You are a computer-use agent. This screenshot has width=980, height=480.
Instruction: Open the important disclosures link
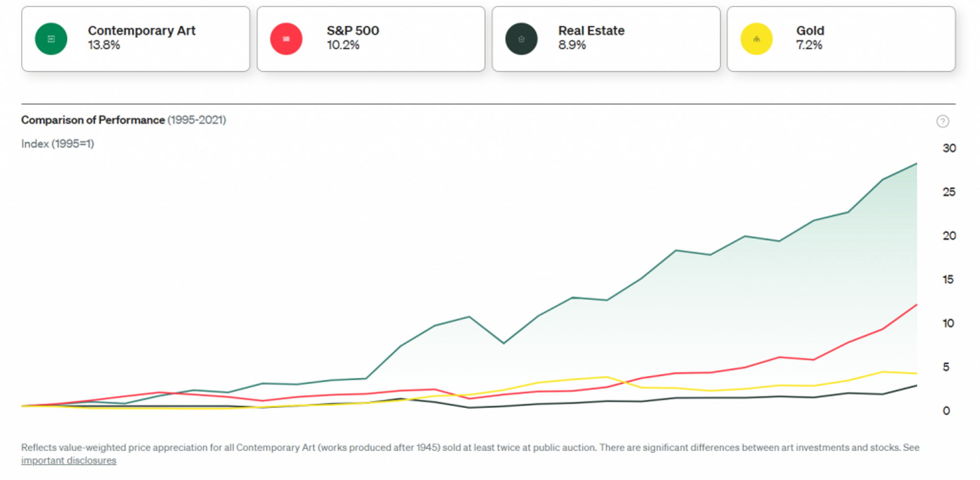point(69,461)
